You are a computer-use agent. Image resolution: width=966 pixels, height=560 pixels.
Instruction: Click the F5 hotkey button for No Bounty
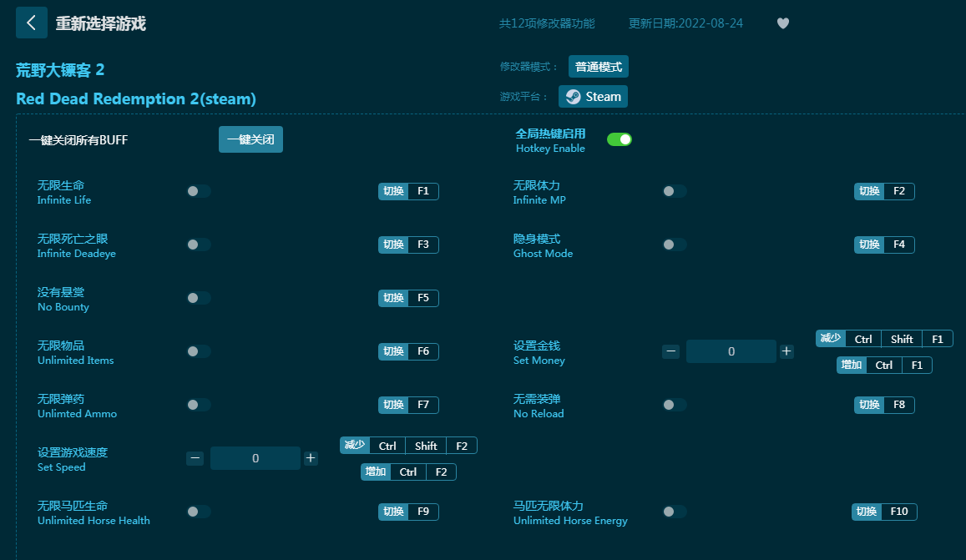[408, 298]
